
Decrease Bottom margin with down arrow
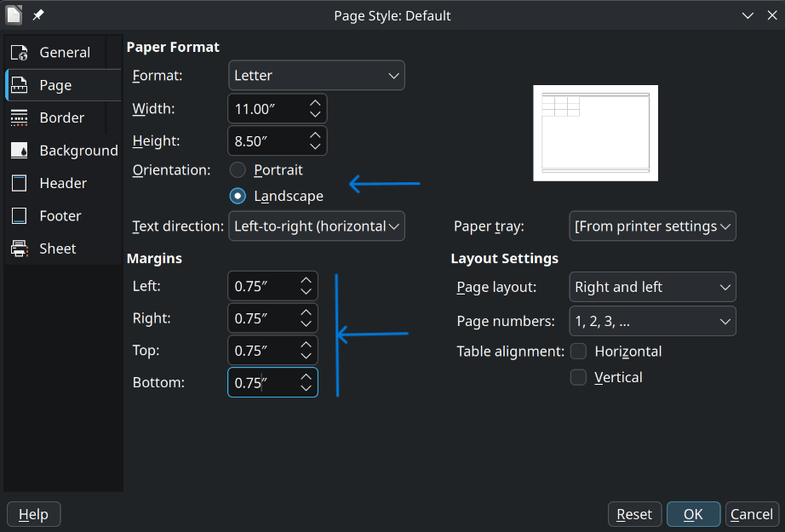coord(306,388)
